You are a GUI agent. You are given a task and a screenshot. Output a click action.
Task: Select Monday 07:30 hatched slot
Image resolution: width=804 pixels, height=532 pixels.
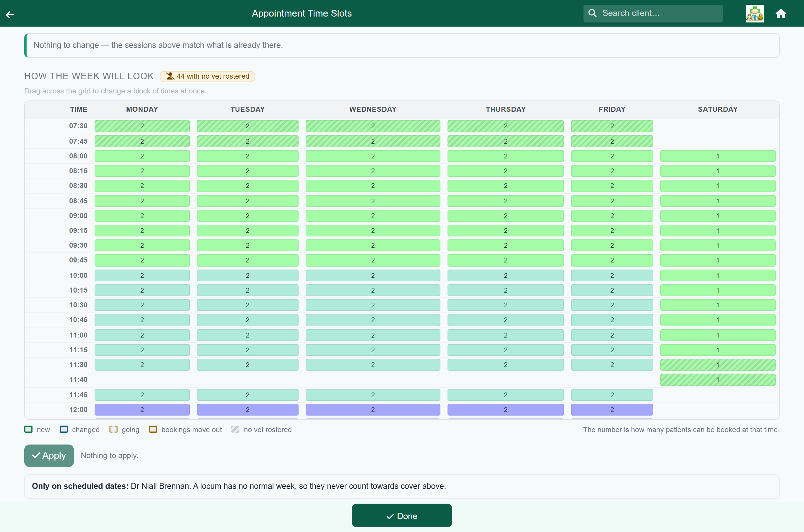point(142,126)
